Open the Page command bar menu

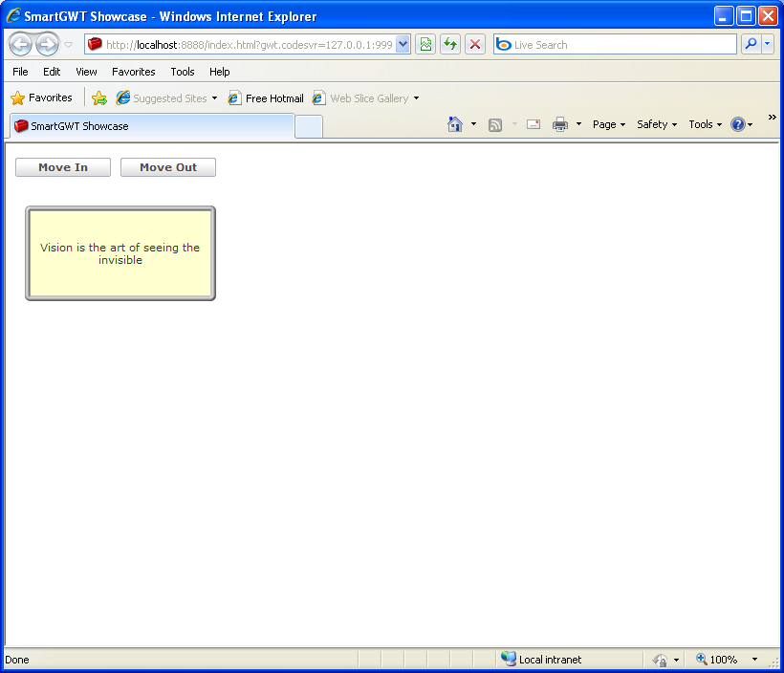(609, 124)
